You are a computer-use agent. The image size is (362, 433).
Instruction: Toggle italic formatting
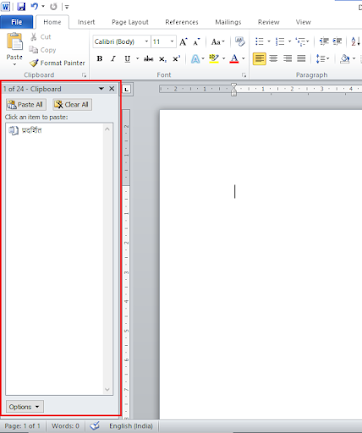(113, 59)
